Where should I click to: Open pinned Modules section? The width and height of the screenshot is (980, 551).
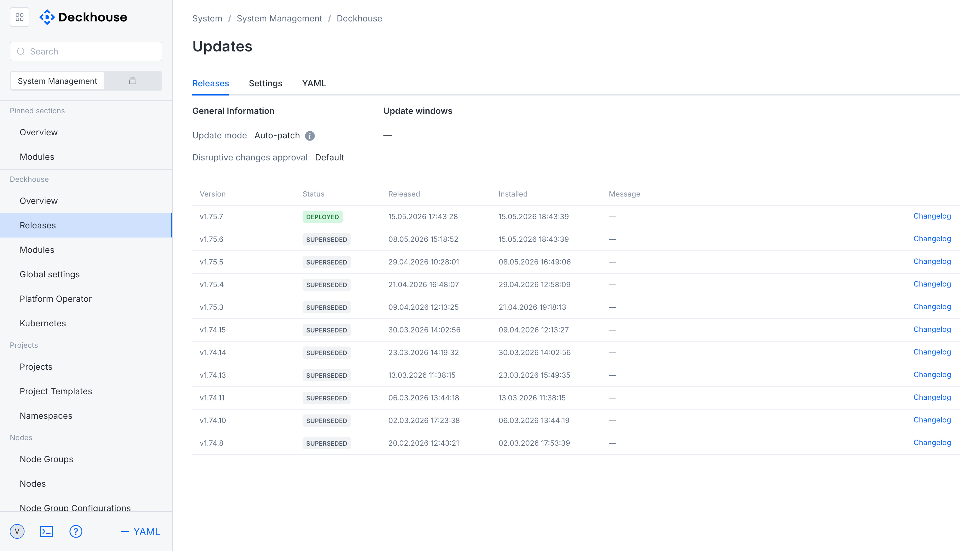pyautogui.click(x=86, y=157)
